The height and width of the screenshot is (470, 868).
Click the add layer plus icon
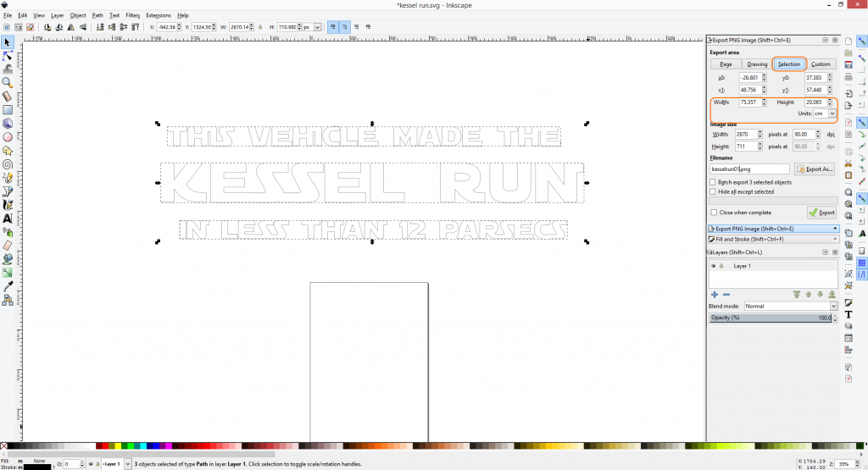pyautogui.click(x=715, y=294)
